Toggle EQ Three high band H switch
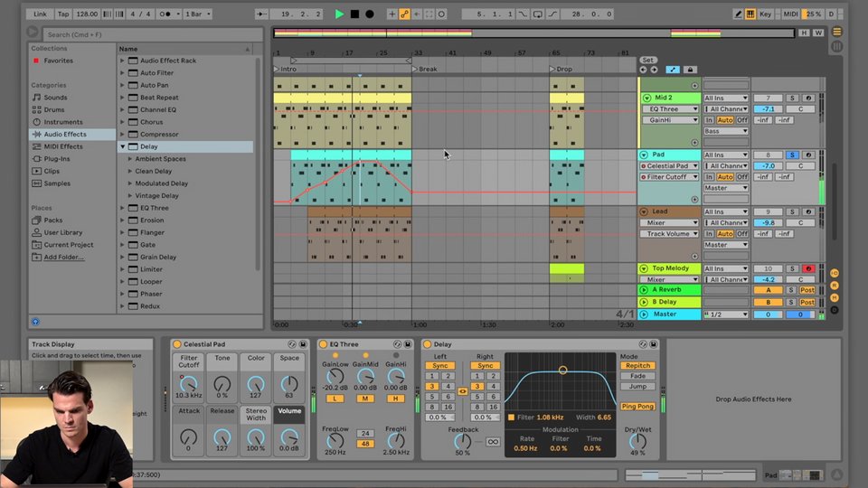Screen dimensions: 868x488 395,399
